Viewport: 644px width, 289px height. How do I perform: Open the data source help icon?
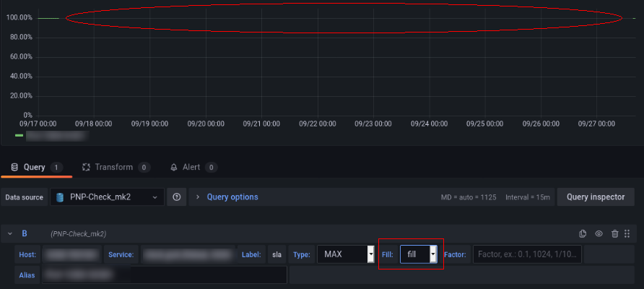[178, 197]
